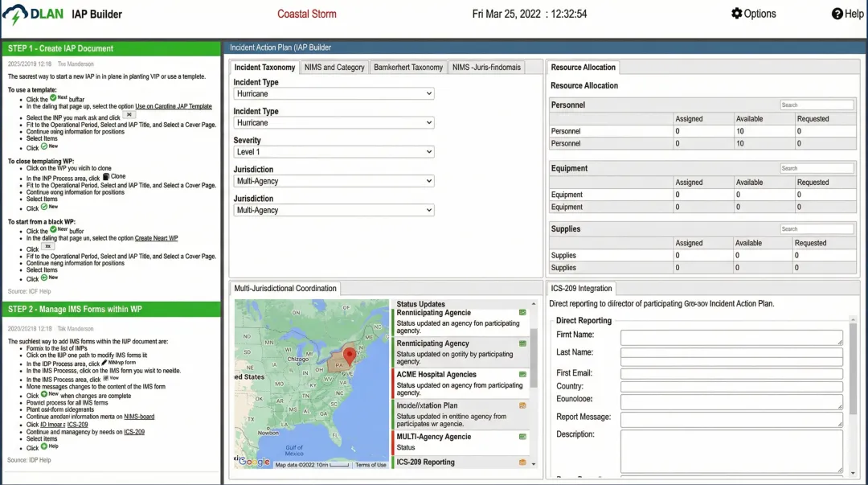The width and height of the screenshot is (868, 485).
Task: Open the map's Terms of Use link
Action: coord(370,465)
